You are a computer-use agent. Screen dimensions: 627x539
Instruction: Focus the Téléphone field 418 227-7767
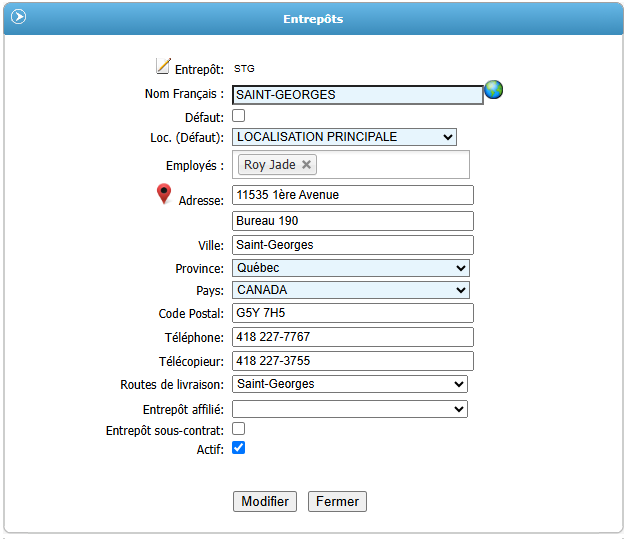click(x=353, y=337)
